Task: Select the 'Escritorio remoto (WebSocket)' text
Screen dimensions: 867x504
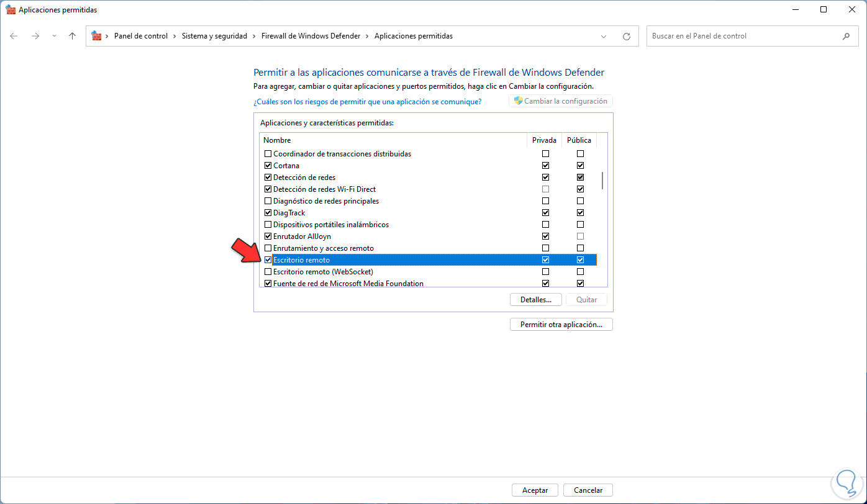Action: click(323, 272)
